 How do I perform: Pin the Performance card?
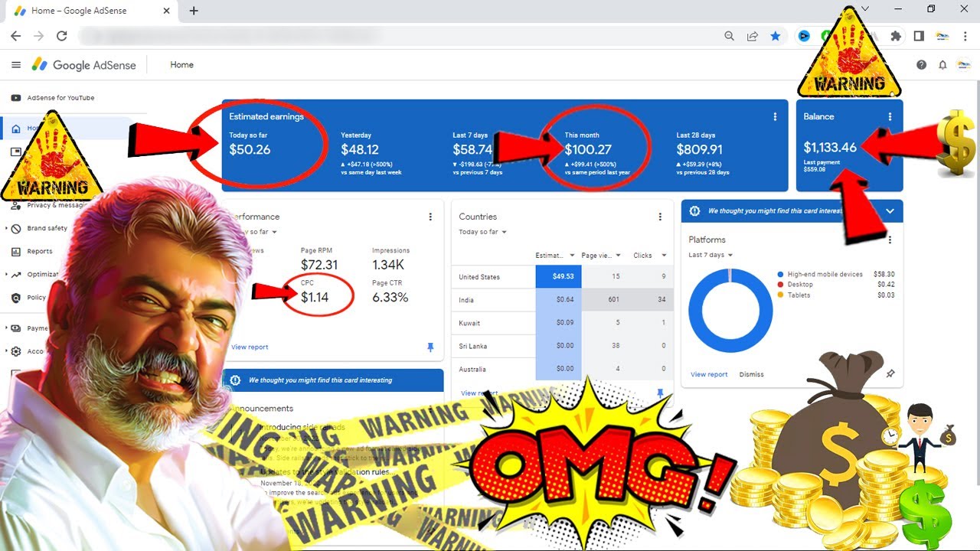(x=430, y=347)
